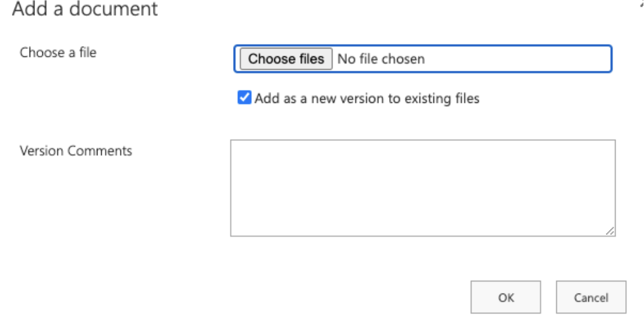Click blank area of focused file input box

pos(517,59)
